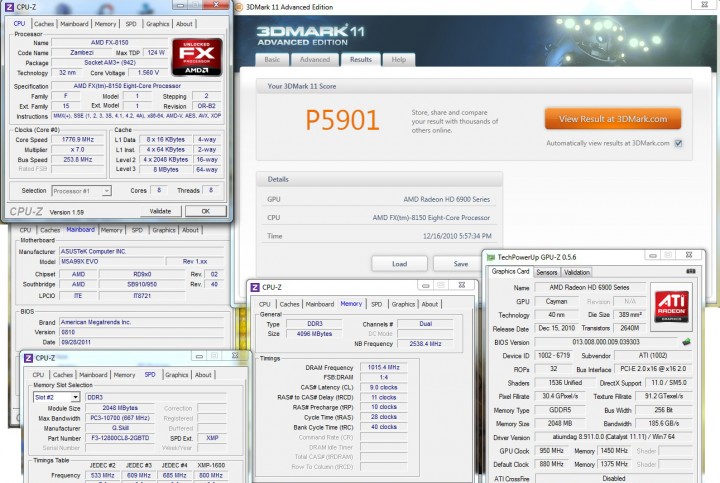Click the Shaders 1536 Unified field
The width and height of the screenshot is (720, 483).
pos(565,383)
